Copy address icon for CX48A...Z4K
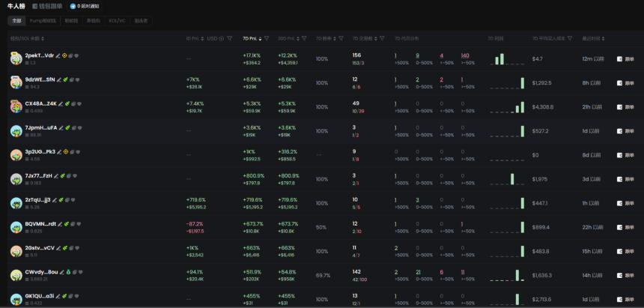644x308 pixels. pyautogui.click(x=73, y=104)
